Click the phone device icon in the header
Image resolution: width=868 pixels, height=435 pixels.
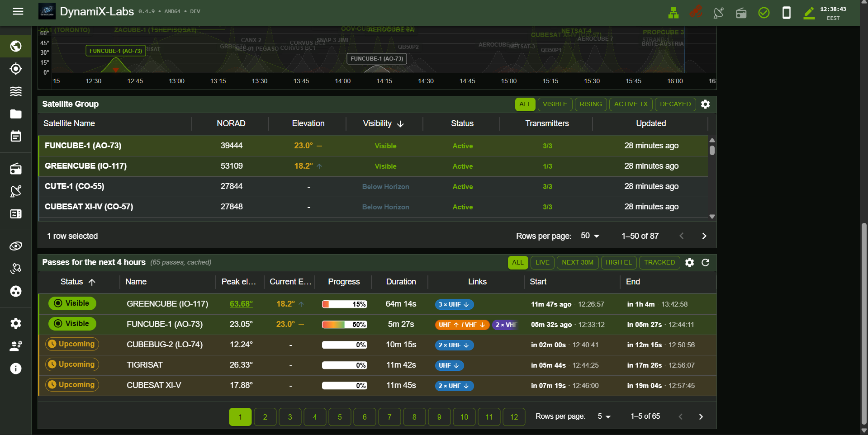[x=787, y=13]
